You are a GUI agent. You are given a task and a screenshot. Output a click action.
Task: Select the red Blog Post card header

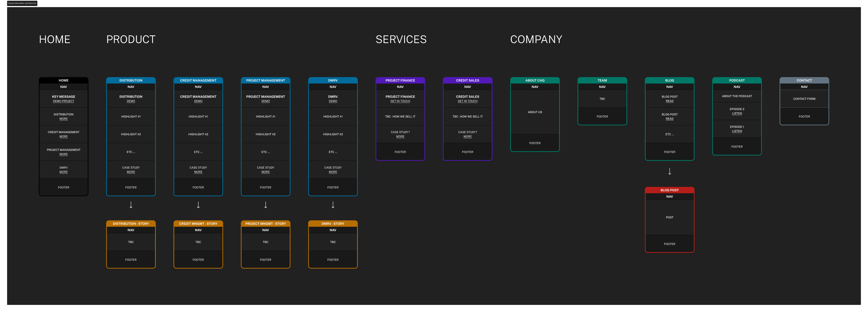pos(670,190)
